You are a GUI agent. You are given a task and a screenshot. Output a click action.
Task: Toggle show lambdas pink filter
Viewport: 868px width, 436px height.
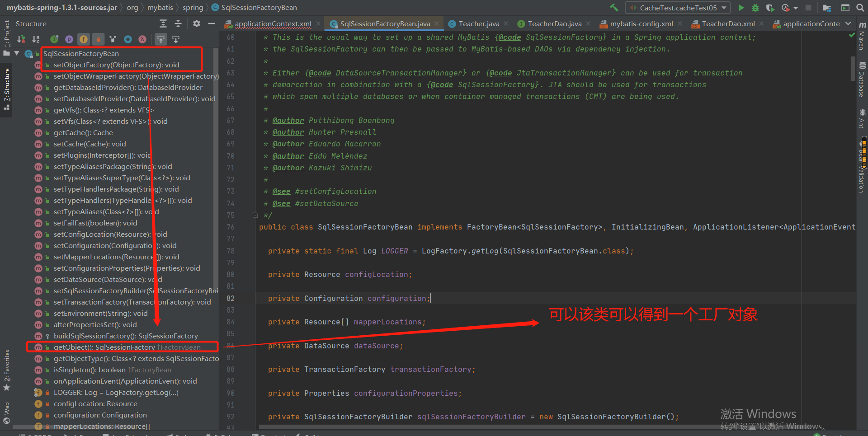(142, 39)
